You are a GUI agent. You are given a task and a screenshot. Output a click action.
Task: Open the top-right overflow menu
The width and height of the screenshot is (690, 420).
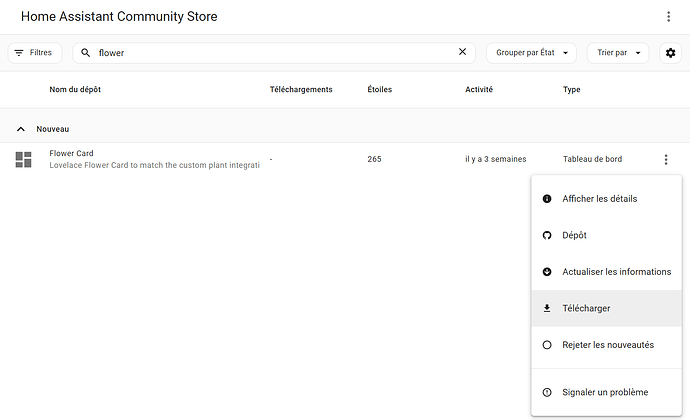[x=669, y=17]
